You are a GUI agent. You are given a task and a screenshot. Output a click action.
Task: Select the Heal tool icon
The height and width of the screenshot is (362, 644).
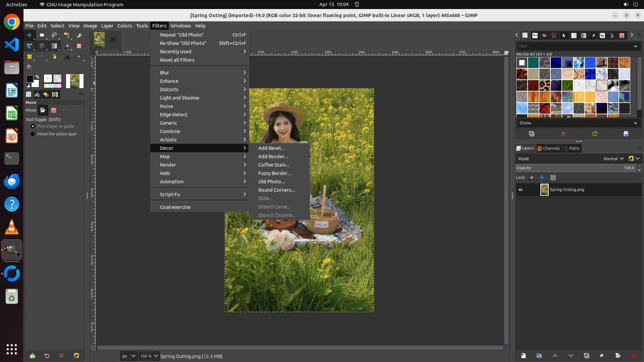point(30,57)
